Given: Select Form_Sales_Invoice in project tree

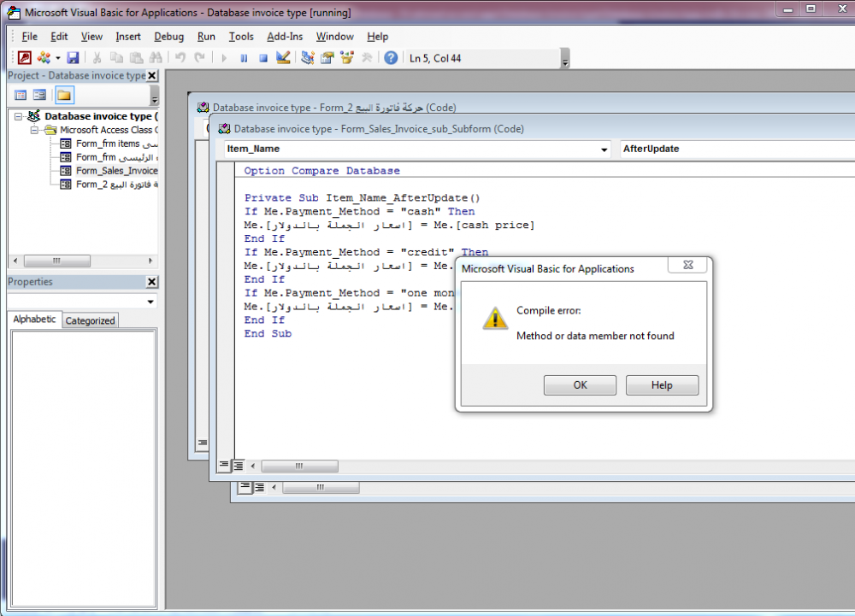Looking at the screenshot, I should tap(110, 171).
